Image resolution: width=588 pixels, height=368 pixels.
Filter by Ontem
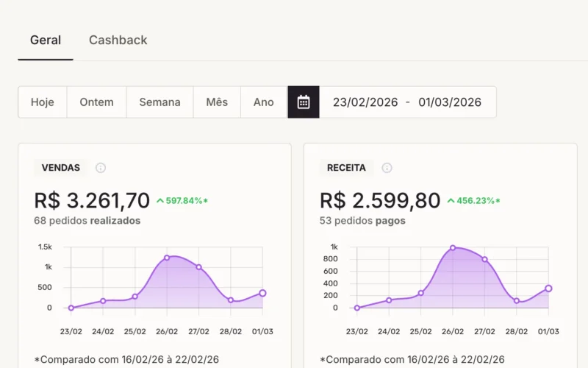96,102
